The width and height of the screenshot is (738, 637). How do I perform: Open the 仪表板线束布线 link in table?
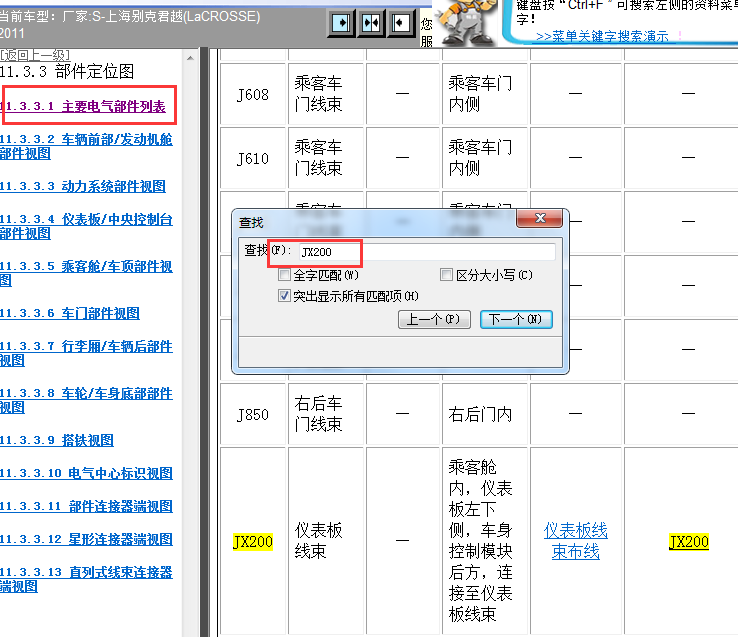(x=576, y=541)
